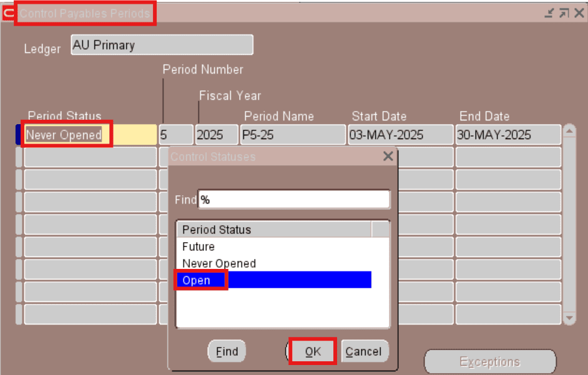Image resolution: width=588 pixels, height=375 pixels.
Task: Select Never Opened in Period Status list
Action: [x=274, y=263]
